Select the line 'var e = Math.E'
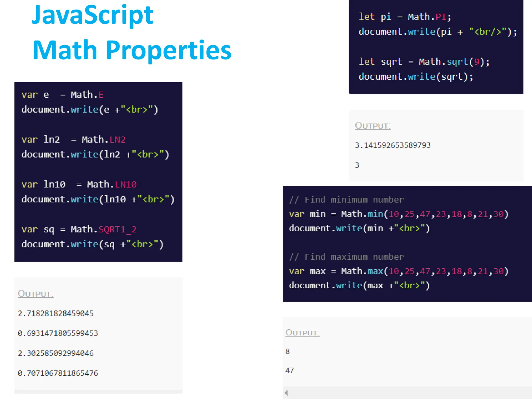The image size is (532, 399). [x=63, y=95]
